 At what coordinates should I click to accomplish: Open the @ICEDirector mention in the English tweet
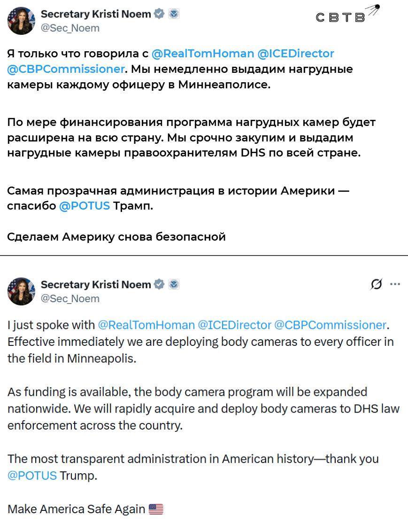pos(234,325)
